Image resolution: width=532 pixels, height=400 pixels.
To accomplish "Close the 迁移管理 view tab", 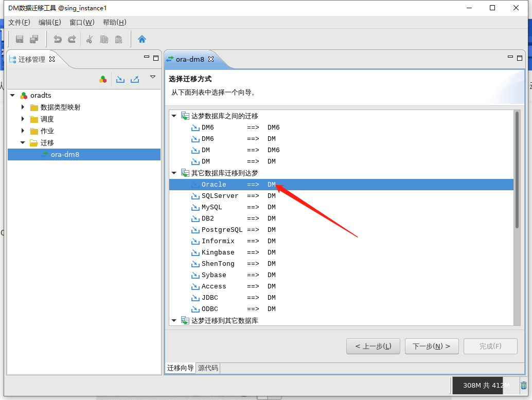I will tap(52, 59).
